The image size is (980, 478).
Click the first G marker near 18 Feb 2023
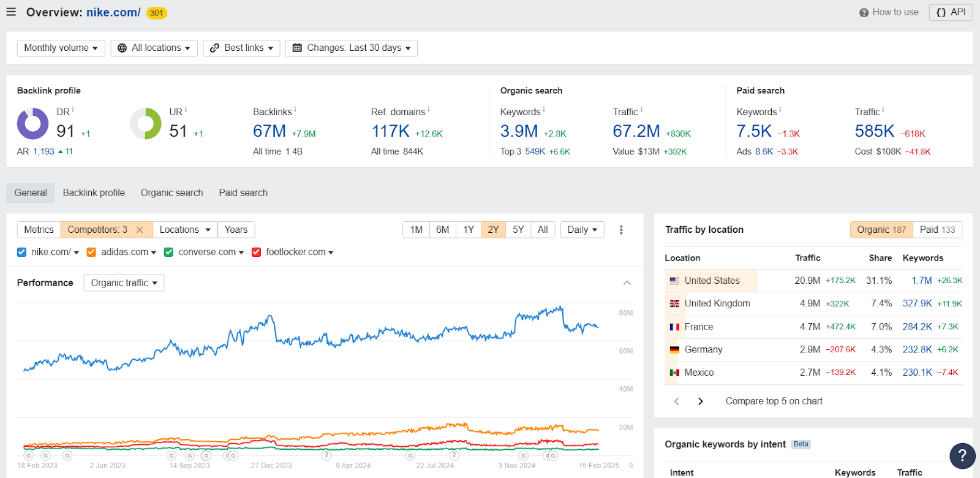click(x=28, y=456)
